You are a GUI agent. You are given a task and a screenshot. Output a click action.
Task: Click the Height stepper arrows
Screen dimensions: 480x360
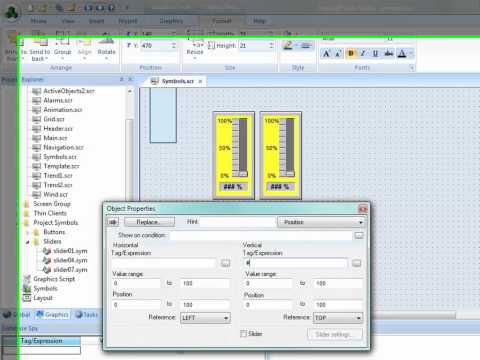coord(271,45)
